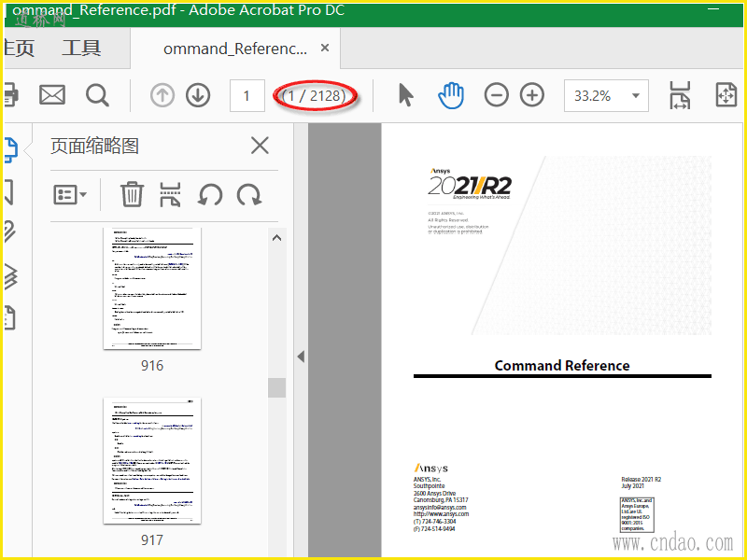Screen dimensions: 747x560
Task: Click the fit width scrolling icon
Action: coord(680,95)
